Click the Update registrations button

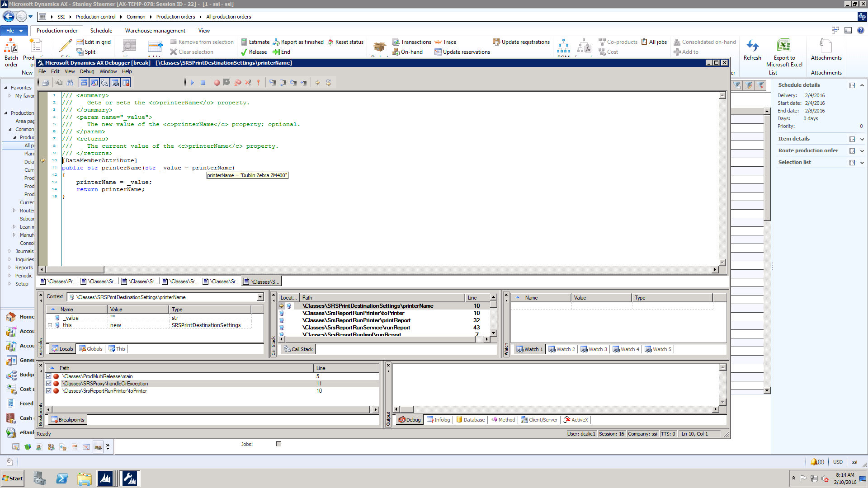(521, 42)
